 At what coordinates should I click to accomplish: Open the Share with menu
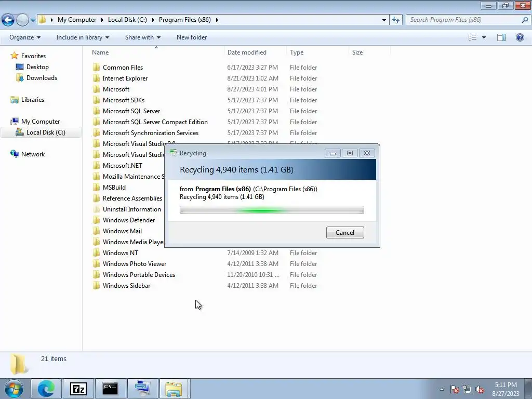[x=142, y=37]
